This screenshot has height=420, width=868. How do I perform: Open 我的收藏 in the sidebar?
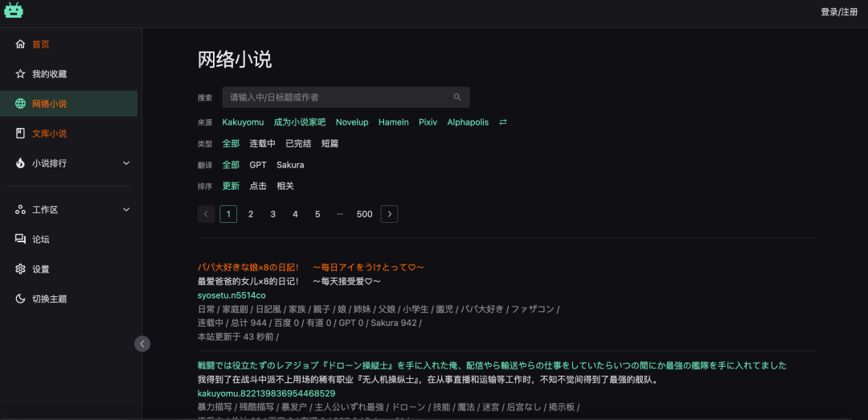49,74
